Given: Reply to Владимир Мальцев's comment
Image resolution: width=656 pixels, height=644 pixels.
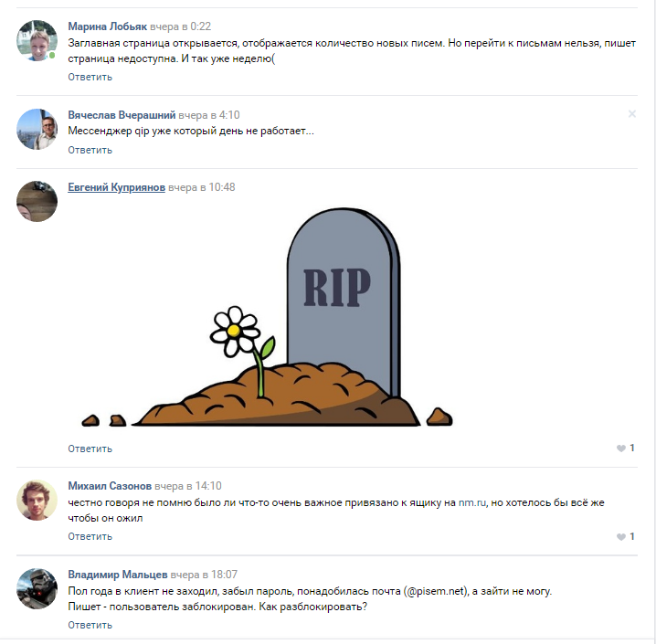Looking at the screenshot, I should click(90, 626).
